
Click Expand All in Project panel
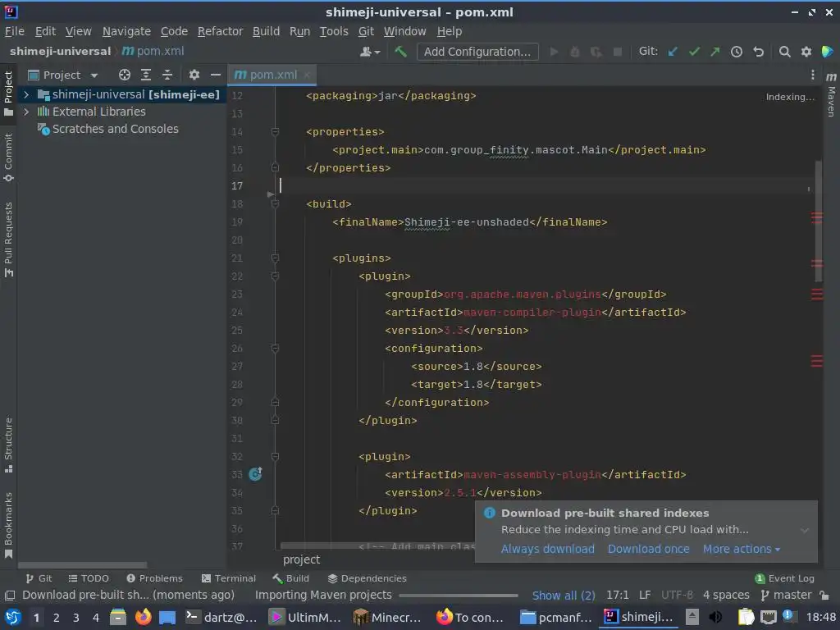click(x=146, y=75)
